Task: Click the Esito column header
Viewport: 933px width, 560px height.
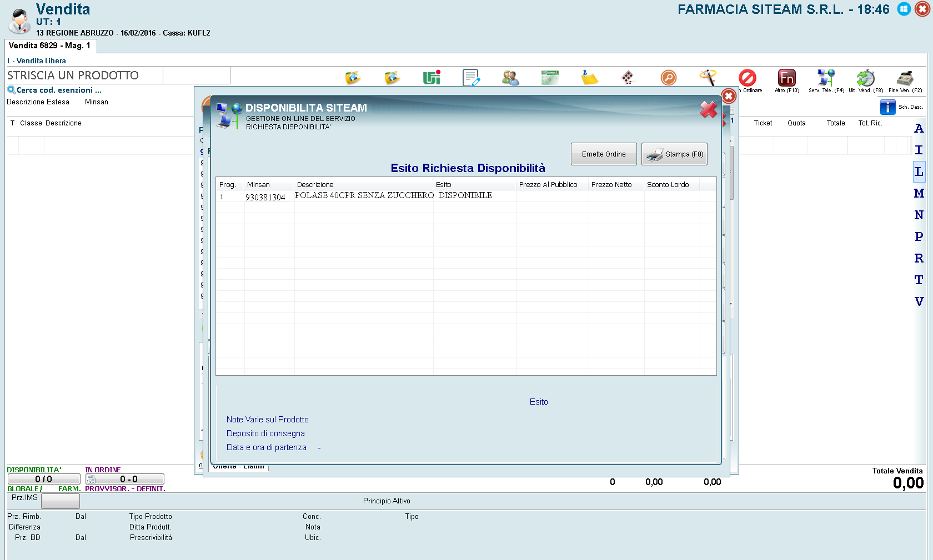Action: tap(475, 184)
